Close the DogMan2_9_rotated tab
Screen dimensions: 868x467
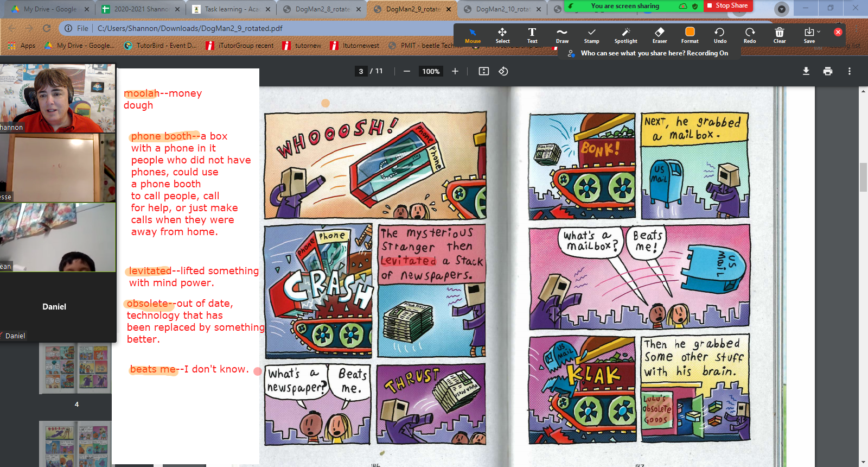pyautogui.click(x=449, y=9)
